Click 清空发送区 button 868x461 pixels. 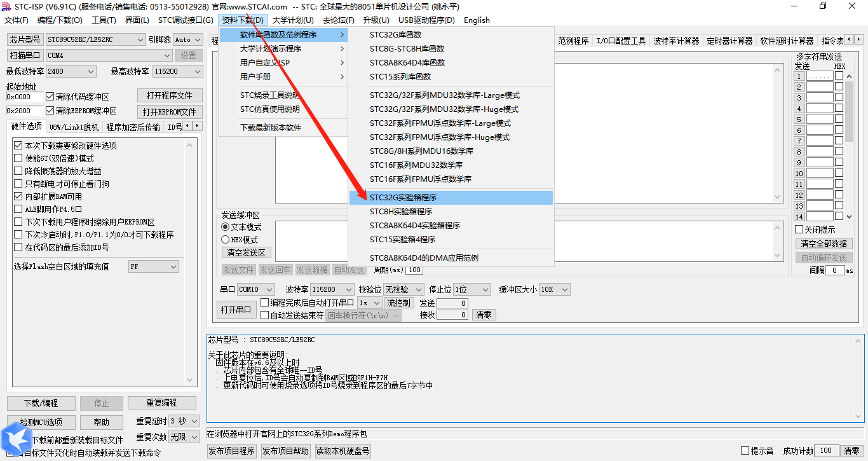(247, 252)
